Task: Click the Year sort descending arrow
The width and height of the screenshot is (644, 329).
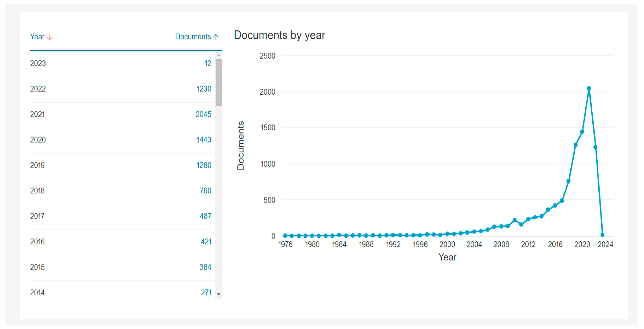Action: (x=49, y=37)
